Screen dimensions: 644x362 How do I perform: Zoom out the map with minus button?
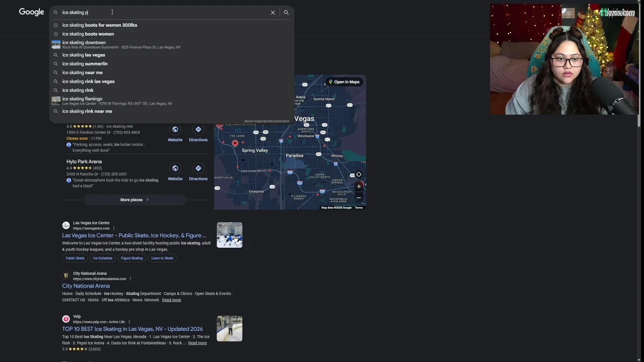point(359,197)
